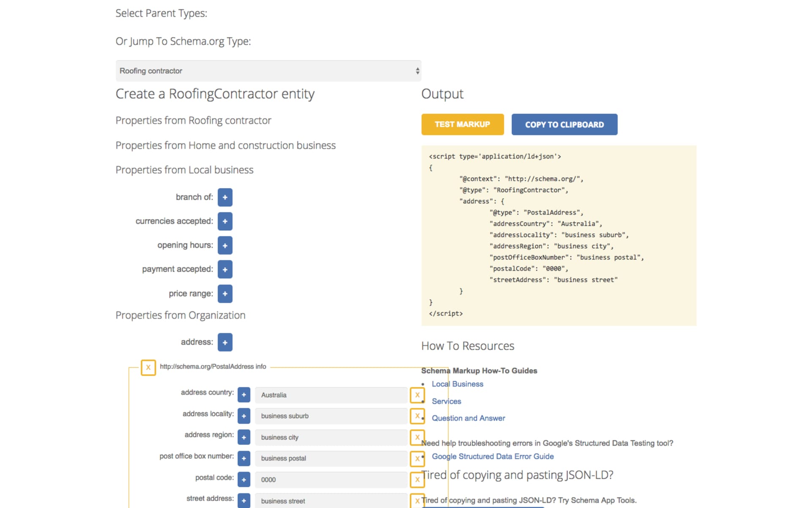Delete the business suburb locality entry
The width and height of the screenshot is (812, 508).
tap(417, 416)
